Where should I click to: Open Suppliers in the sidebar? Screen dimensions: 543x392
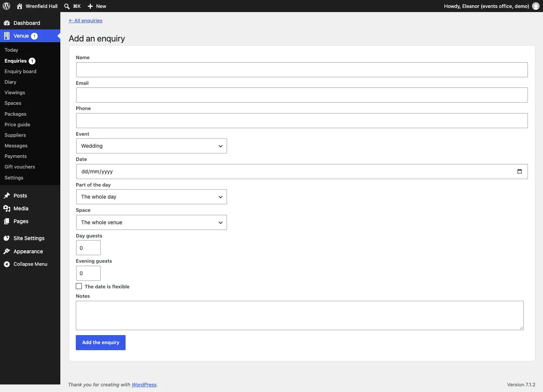click(x=15, y=135)
